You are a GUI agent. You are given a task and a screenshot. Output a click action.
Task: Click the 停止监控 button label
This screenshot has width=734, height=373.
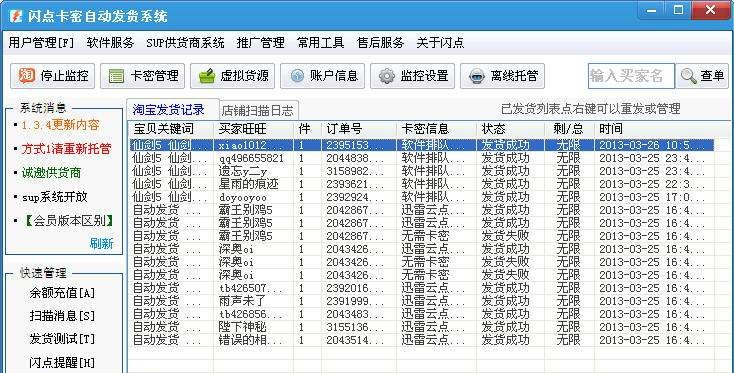pos(65,76)
